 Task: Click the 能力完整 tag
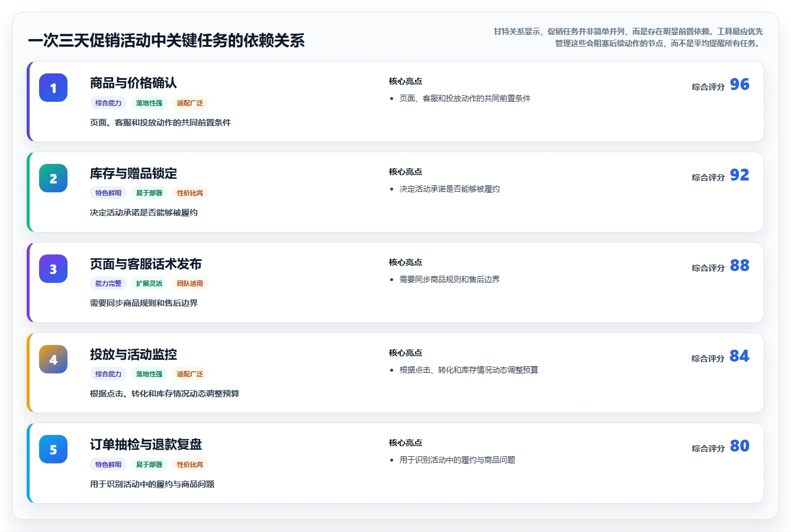108,283
